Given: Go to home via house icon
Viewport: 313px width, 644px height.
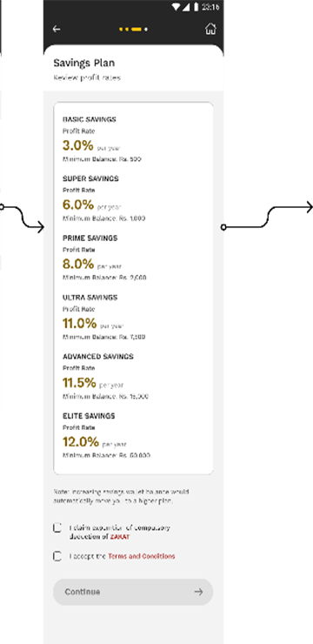Looking at the screenshot, I should [210, 29].
